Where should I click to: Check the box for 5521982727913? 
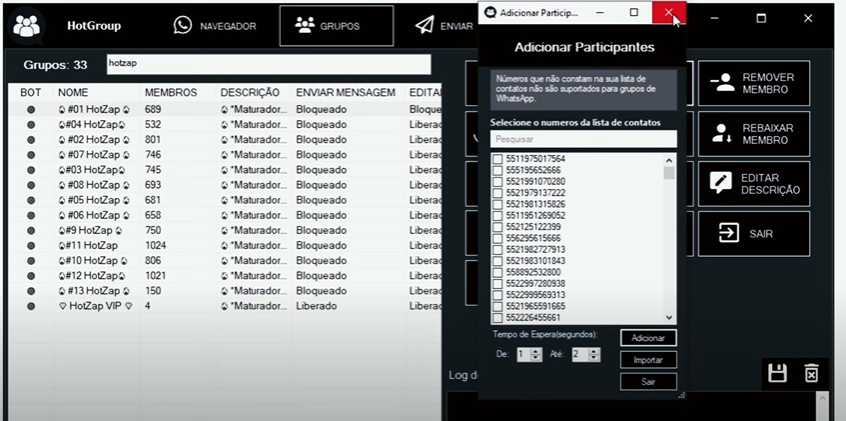[x=497, y=250]
